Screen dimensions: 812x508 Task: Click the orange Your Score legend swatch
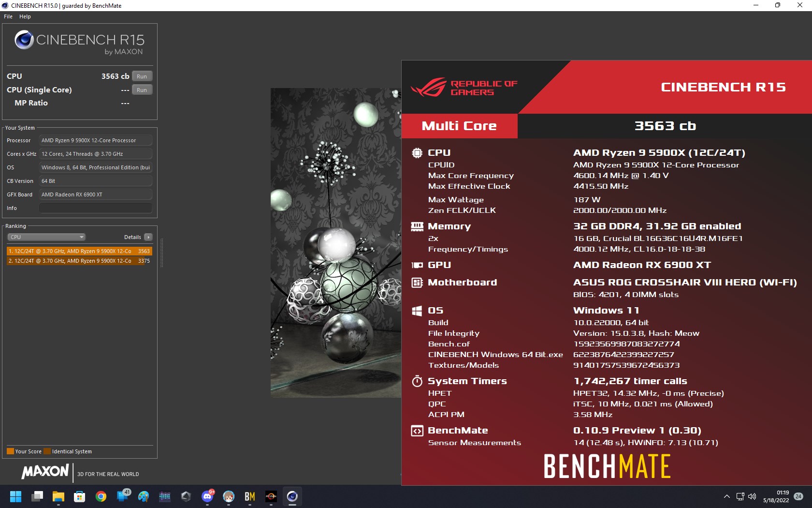point(10,451)
